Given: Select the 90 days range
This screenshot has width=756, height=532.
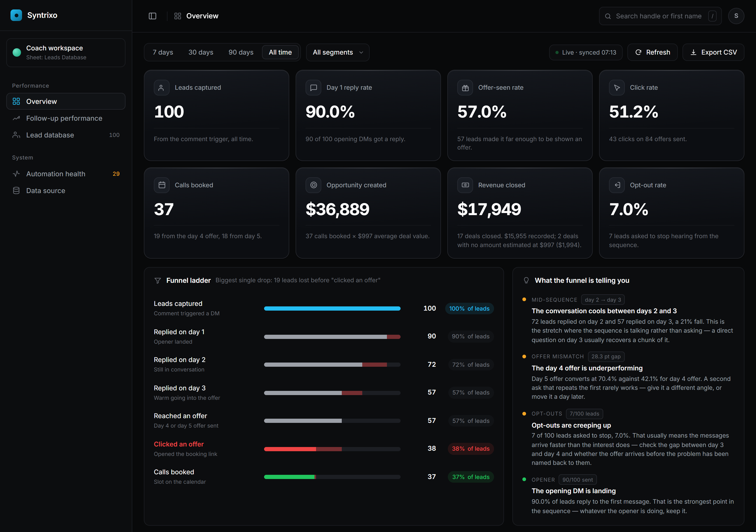Looking at the screenshot, I should 241,52.
